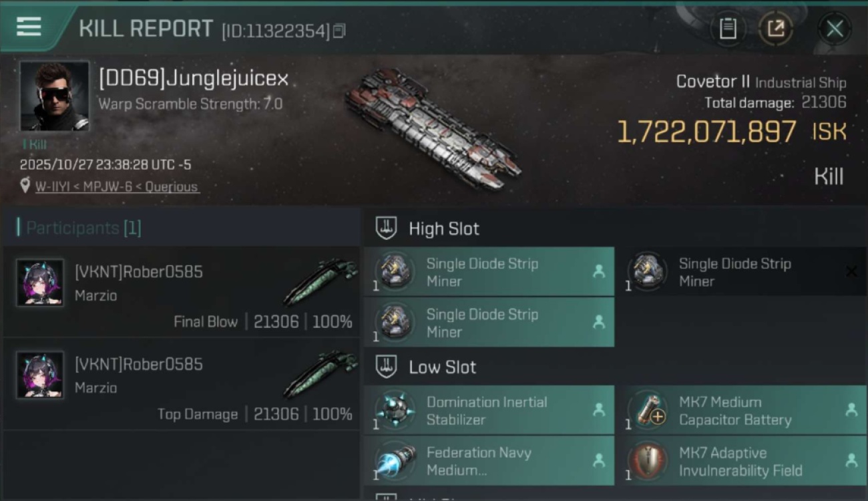Click the Final Blow Marzio ship icon

[319, 281]
